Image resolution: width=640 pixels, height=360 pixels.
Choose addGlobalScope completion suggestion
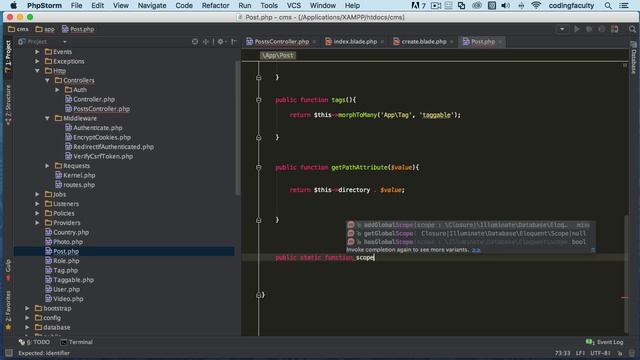click(469, 225)
